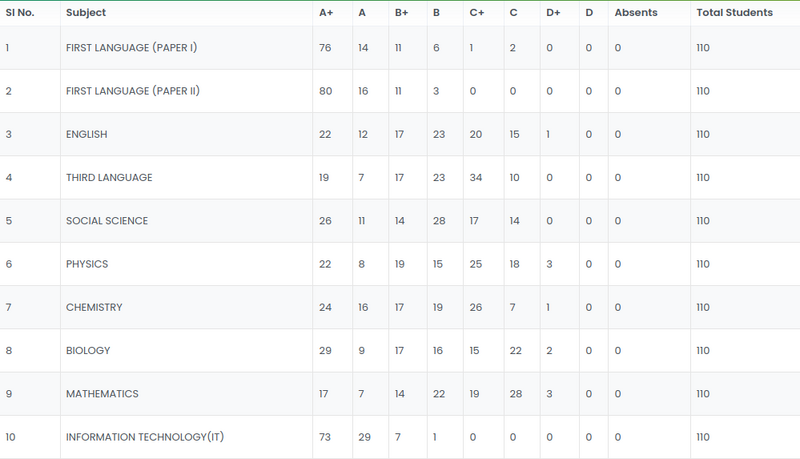Select the CHEMISTRY subject cell
This screenshot has width=800, height=459.
(x=94, y=307)
